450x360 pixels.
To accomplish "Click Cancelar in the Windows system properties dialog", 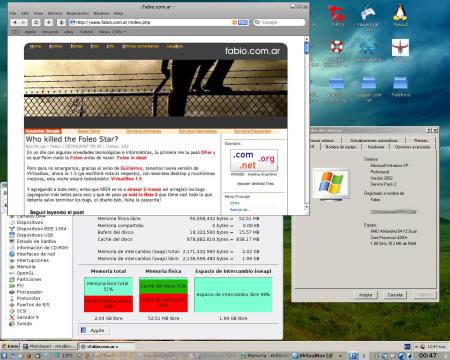I will click(395, 295).
